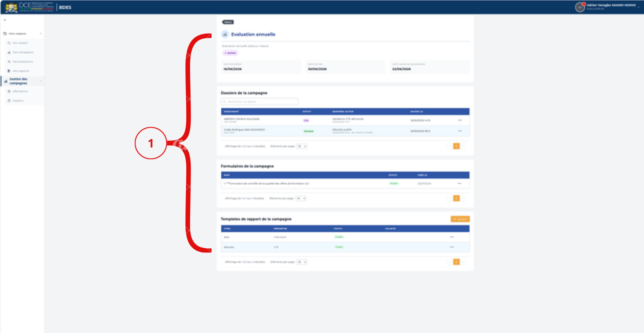Screen dimensions: 644x333
Task: Click the Rechercher un dossier search field
Action: tap(260, 102)
